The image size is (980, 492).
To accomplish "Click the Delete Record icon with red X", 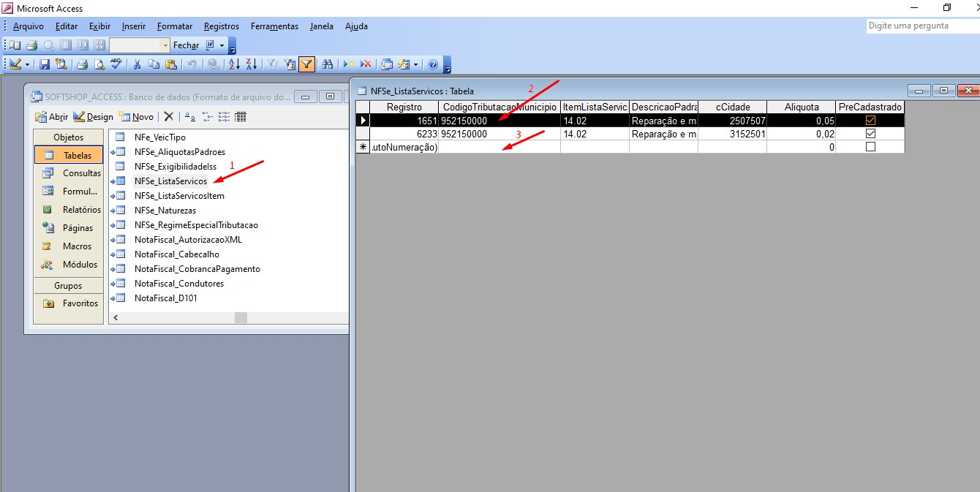I will [x=366, y=64].
